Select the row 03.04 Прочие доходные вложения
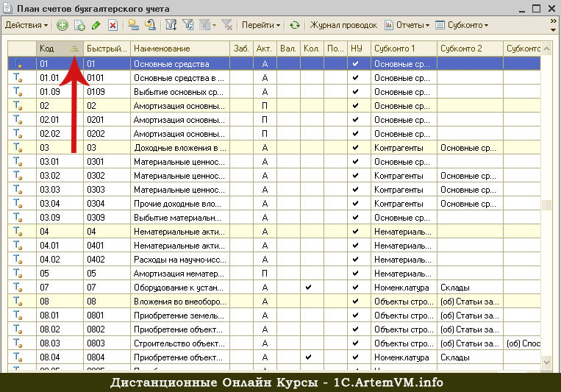The image size is (561, 392). [274, 204]
